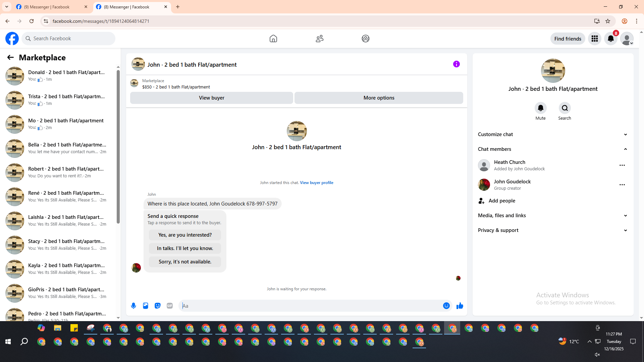This screenshot has width=644, height=362.
Task: Open the View buyer profile link
Action: (x=317, y=183)
